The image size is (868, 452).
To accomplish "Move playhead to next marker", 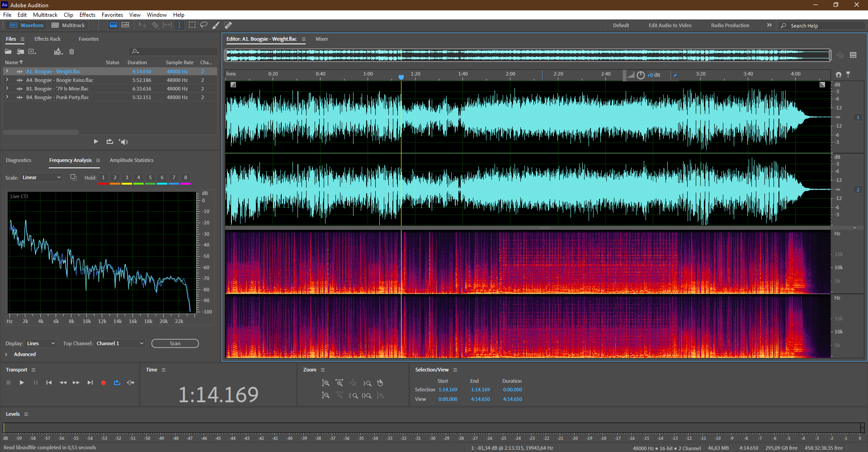I will [90, 383].
